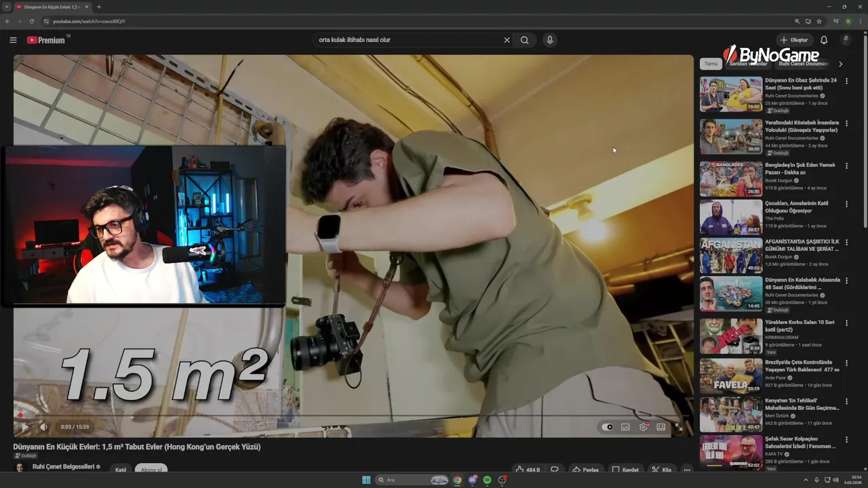Go back in Chrome
868x488 pixels.
[7, 21]
